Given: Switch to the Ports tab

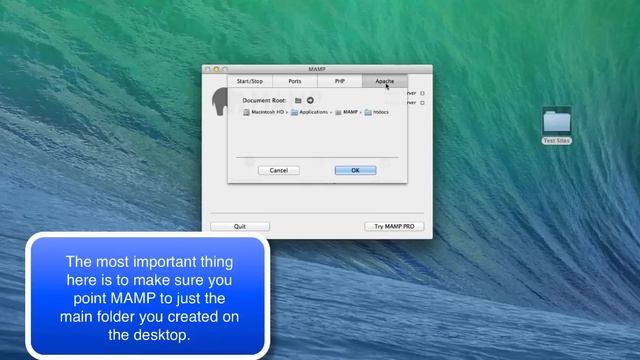Looking at the screenshot, I should (x=295, y=81).
